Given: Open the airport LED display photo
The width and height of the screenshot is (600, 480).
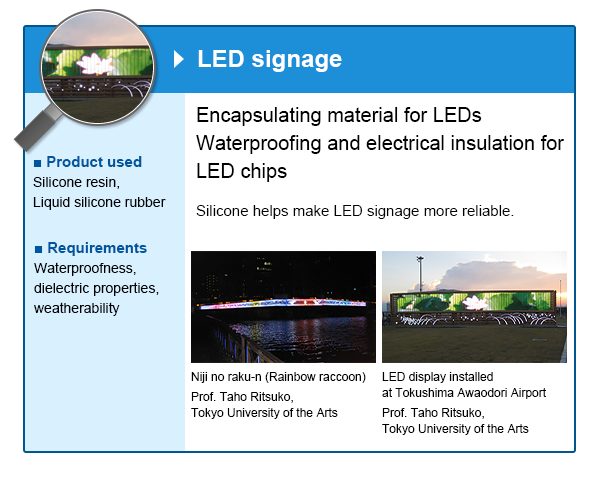Looking at the screenshot, I should (474, 306).
